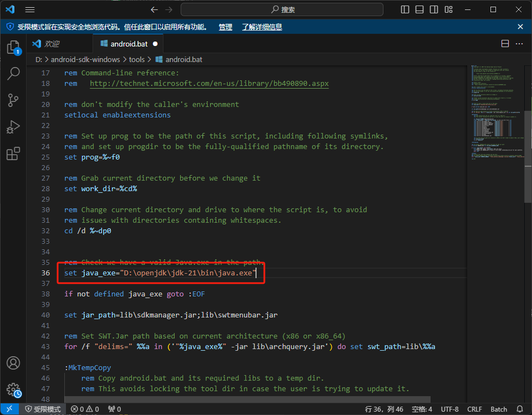Open the Source Control view
This screenshot has height=415, width=532.
tap(13, 100)
